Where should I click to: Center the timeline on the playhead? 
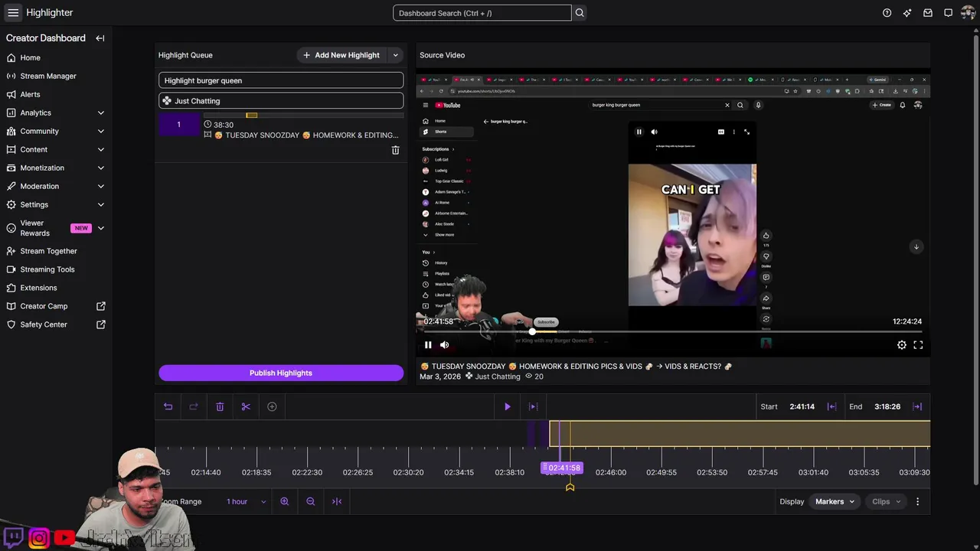click(337, 502)
